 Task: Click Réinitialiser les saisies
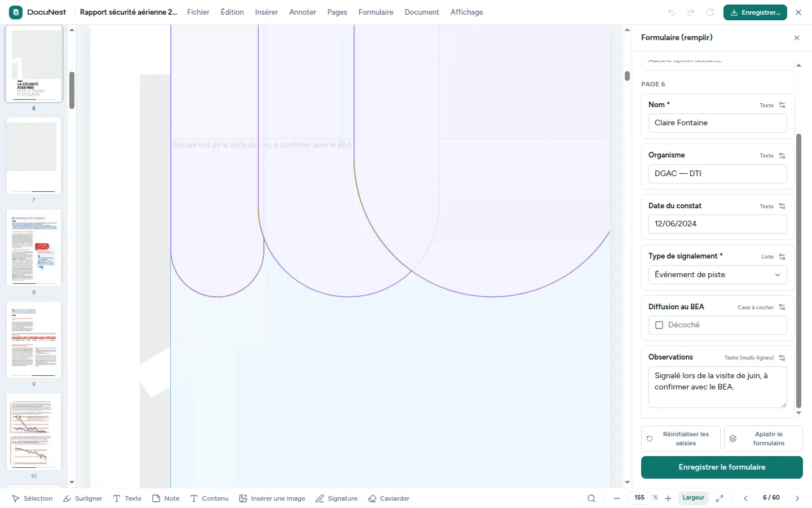pyautogui.click(x=681, y=439)
